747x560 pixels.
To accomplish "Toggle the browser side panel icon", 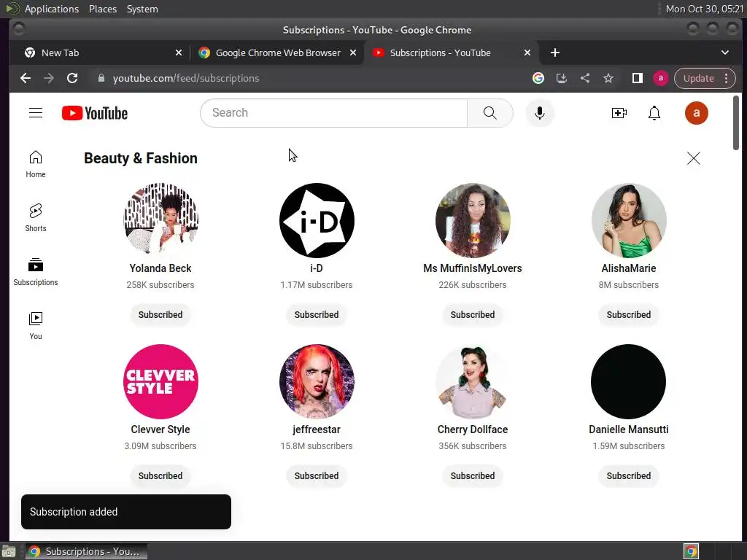I will click(x=638, y=78).
